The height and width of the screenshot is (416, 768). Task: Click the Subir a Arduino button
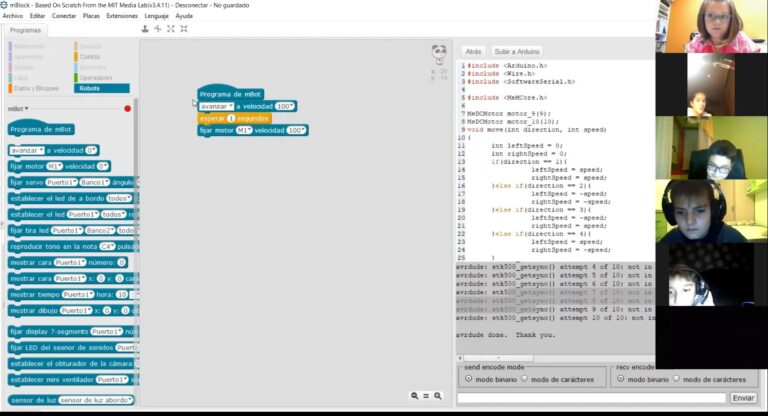516,51
